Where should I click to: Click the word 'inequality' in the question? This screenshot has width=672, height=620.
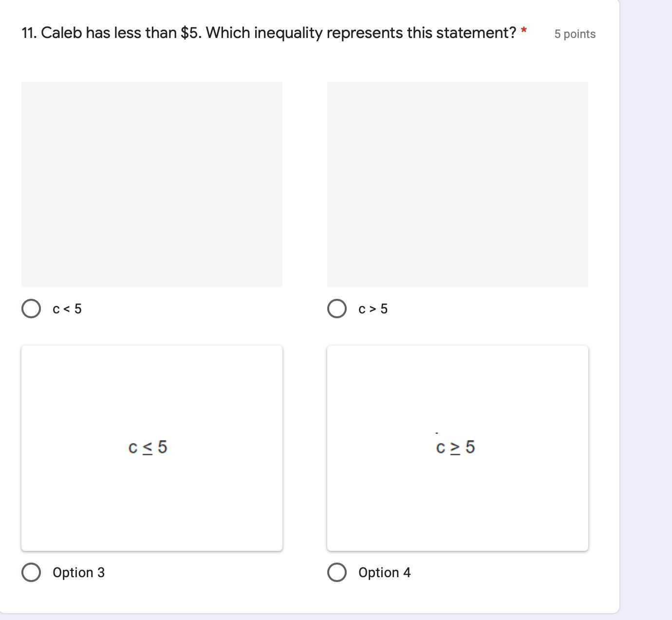pos(288,33)
